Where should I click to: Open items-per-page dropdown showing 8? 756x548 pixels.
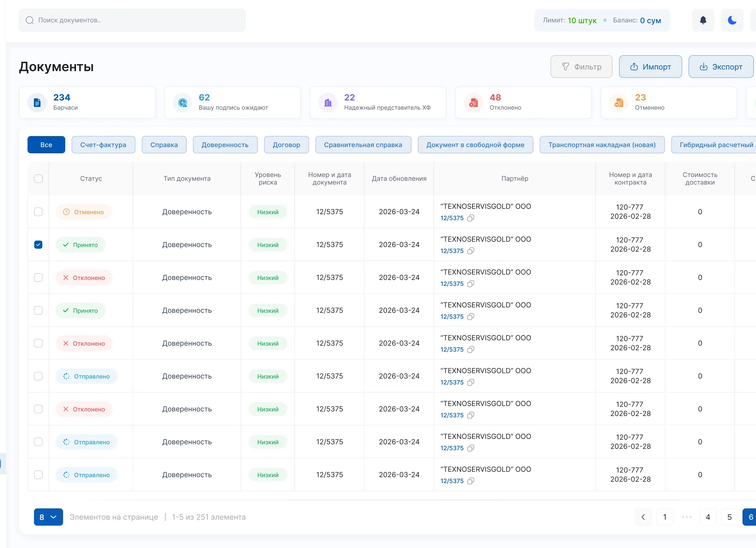[x=48, y=517]
